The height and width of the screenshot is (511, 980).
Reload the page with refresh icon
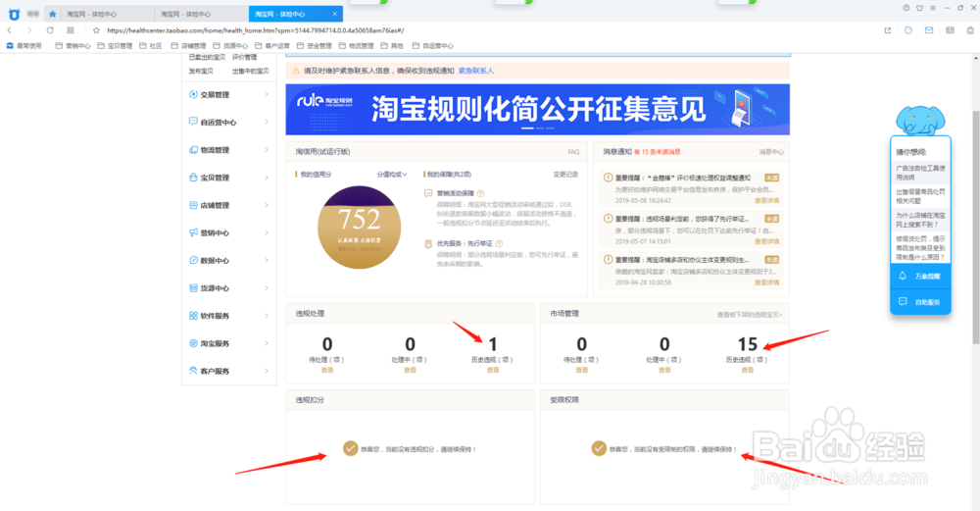click(x=50, y=30)
